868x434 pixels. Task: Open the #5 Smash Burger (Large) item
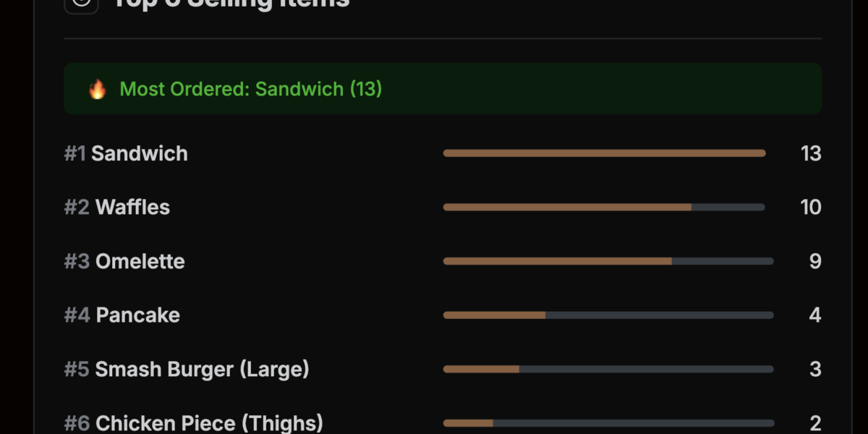tap(187, 369)
